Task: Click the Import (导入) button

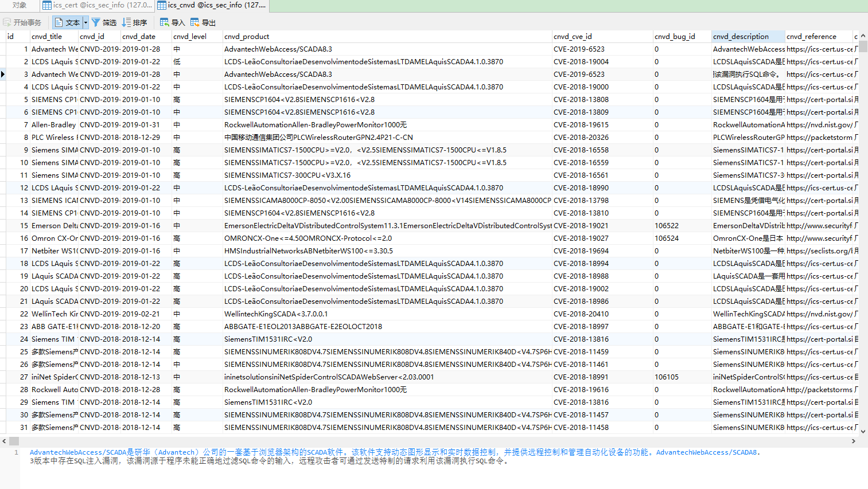Action: click(172, 22)
